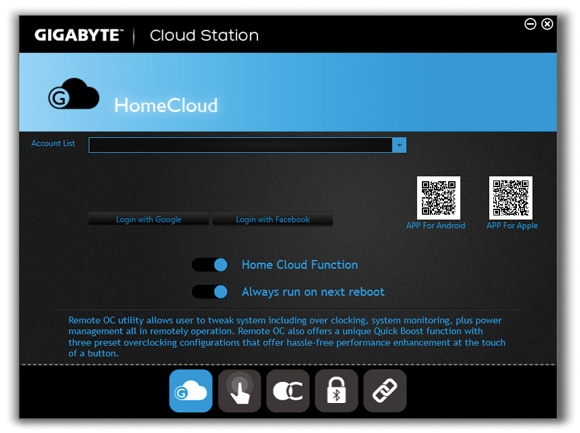This screenshot has height=433, width=580.
Task: Select the GIGABYTE Remote touch icon
Action: [x=239, y=391]
